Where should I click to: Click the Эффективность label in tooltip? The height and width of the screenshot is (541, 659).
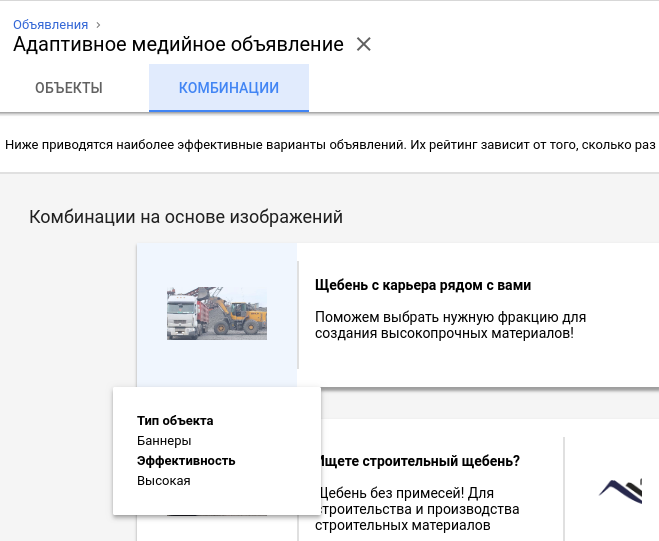click(186, 461)
